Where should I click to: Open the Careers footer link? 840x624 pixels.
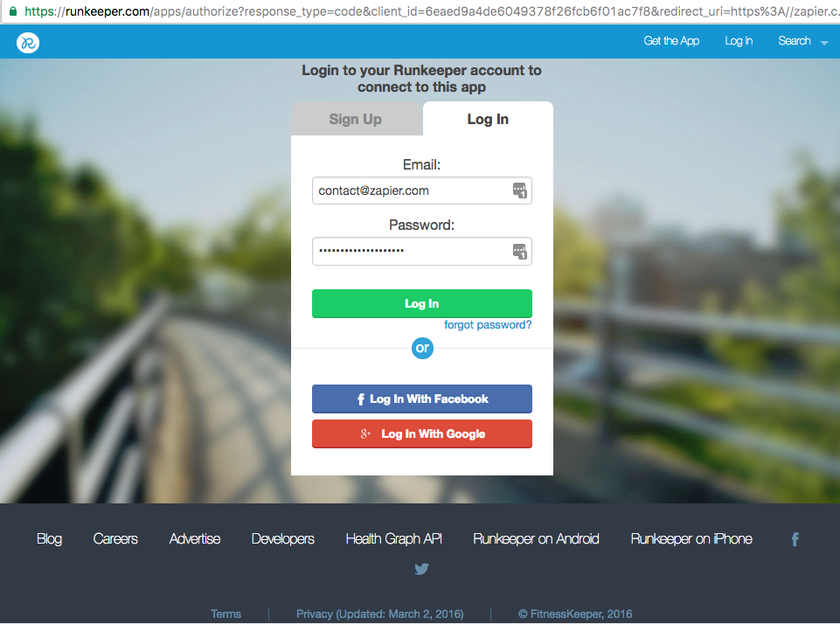click(115, 539)
